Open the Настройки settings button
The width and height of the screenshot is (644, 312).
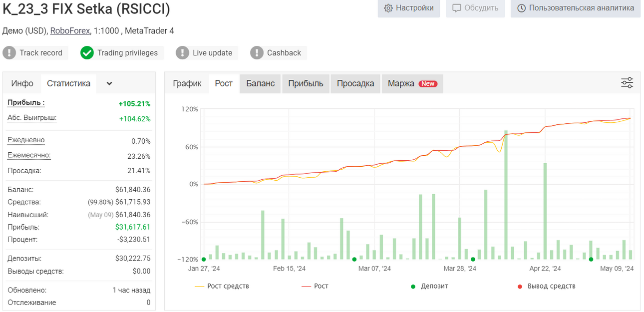tap(409, 8)
